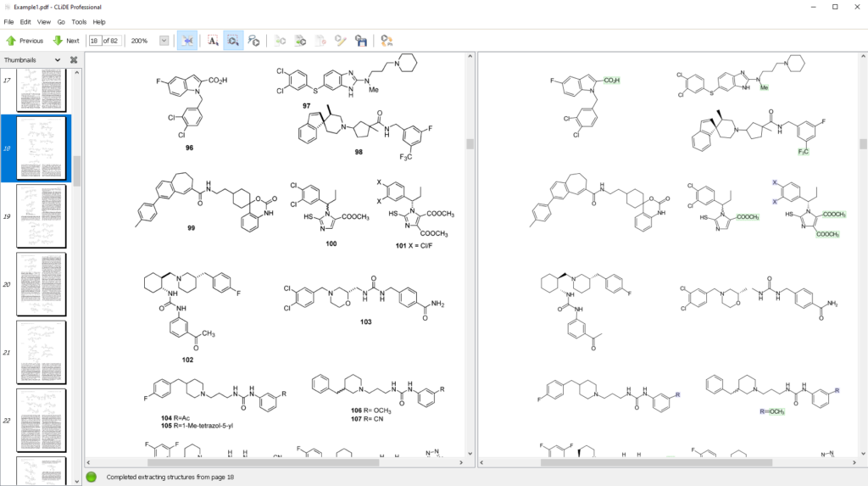
Task: Click the save floppy disk icon
Action: 361,41
